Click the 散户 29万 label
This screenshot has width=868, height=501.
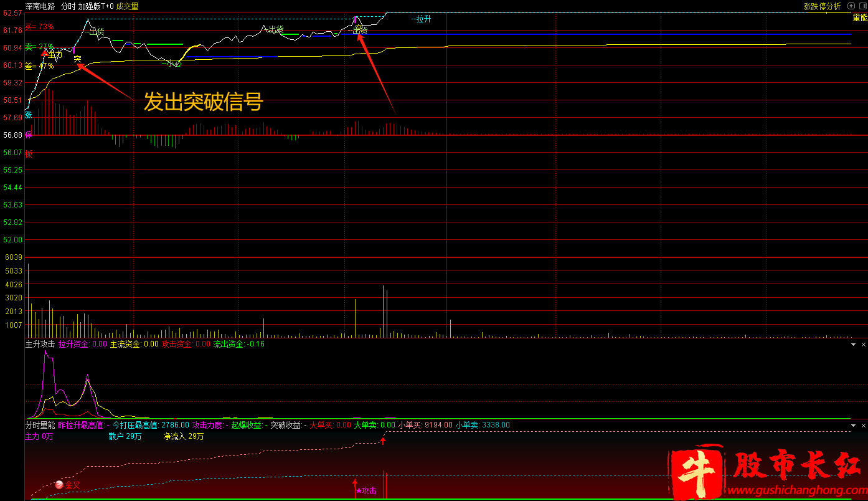[125, 437]
